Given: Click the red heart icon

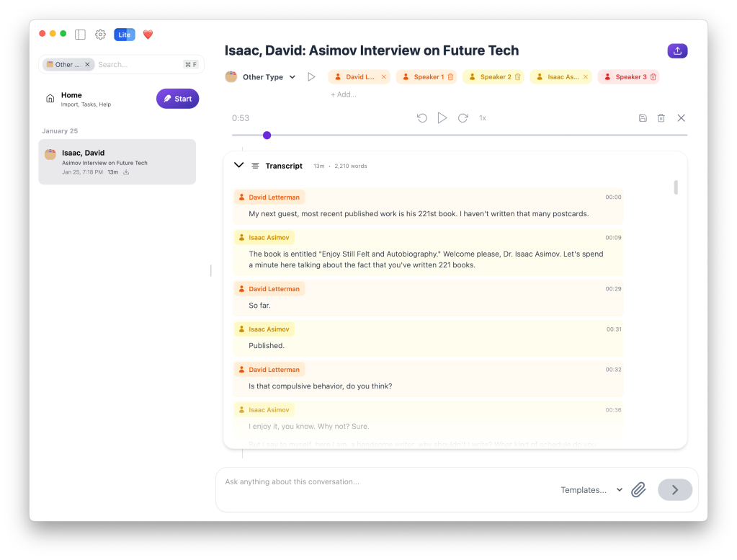Looking at the screenshot, I should click(148, 35).
